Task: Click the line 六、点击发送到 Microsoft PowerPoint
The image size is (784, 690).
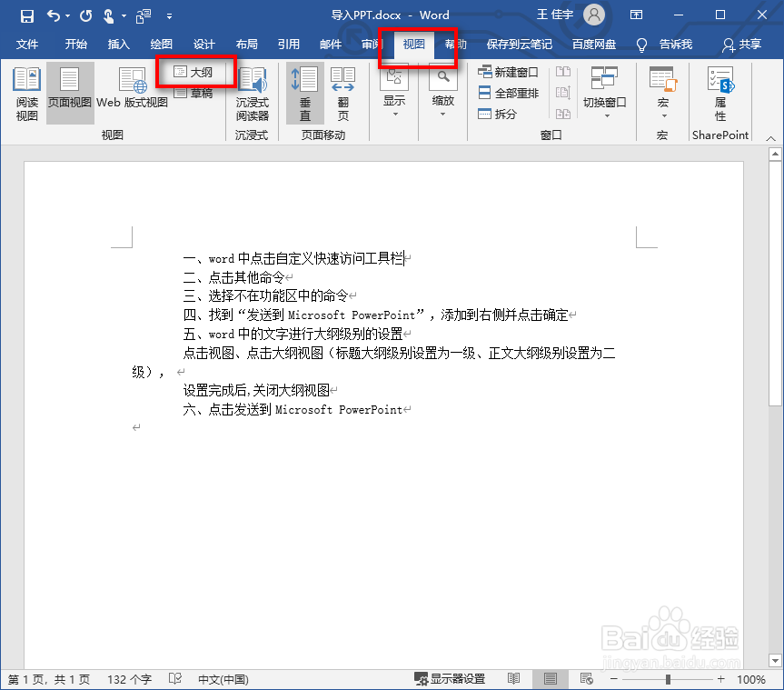Action: pos(293,410)
